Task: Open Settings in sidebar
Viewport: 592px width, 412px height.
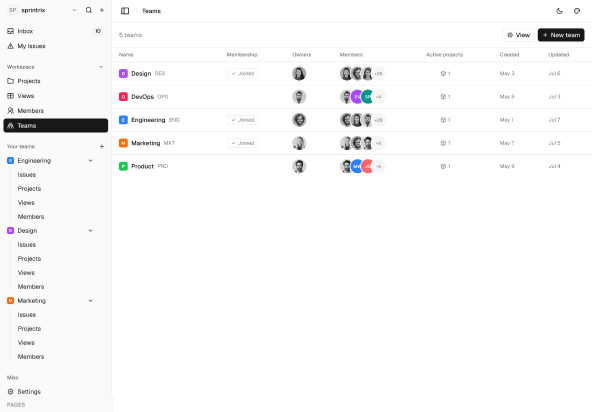Action: tap(56, 392)
